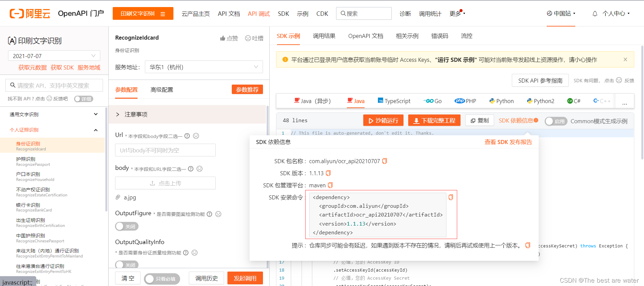The image size is (644, 286).
Task: Close the yellow Access Keys warning banner
Action: coord(625,59)
